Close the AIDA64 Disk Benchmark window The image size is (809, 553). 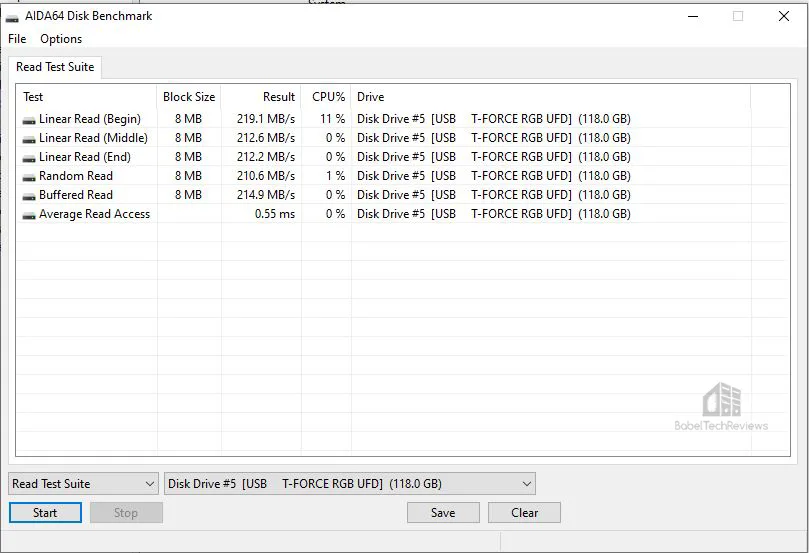click(x=784, y=17)
